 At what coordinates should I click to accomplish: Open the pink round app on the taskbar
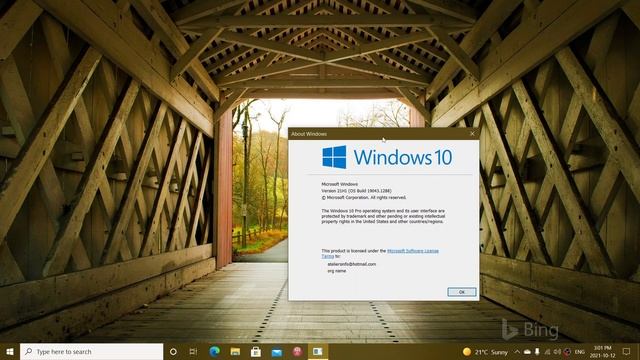[298, 351]
